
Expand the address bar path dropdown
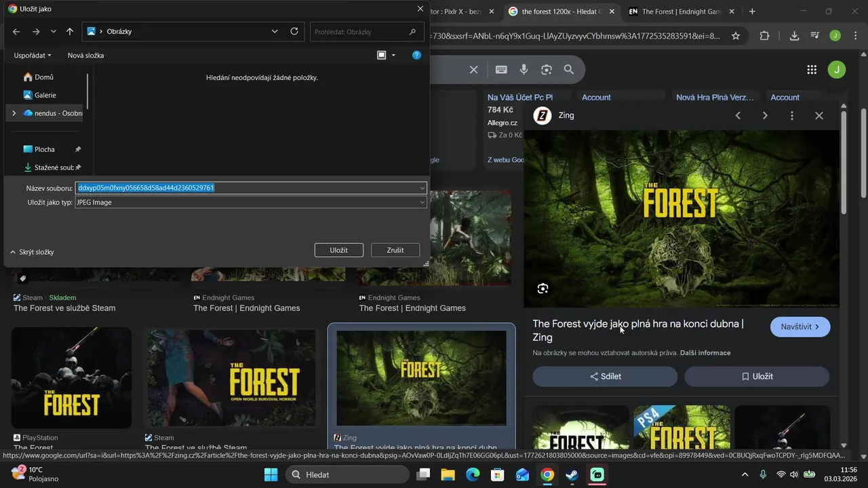click(x=275, y=31)
